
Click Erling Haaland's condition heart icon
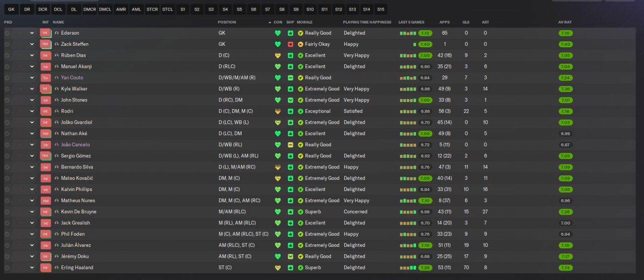[x=278, y=267]
